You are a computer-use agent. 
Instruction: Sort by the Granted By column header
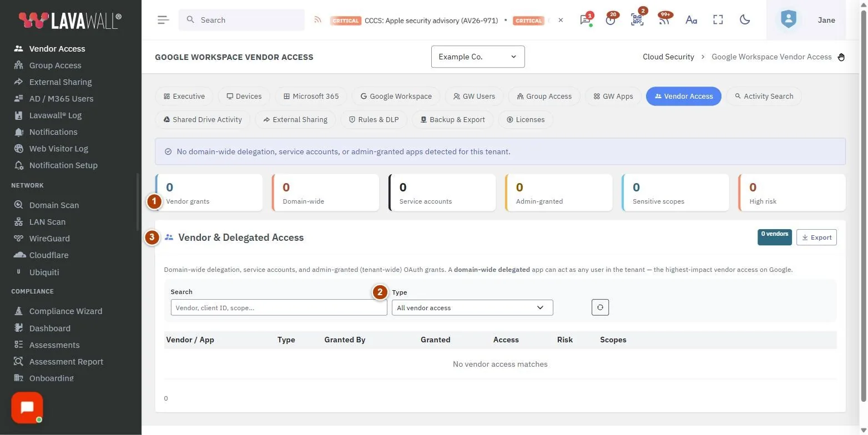coord(345,340)
